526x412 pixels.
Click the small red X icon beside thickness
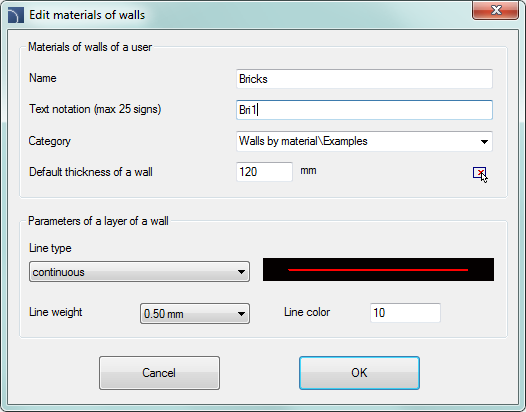pyautogui.click(x=479, y=172)
